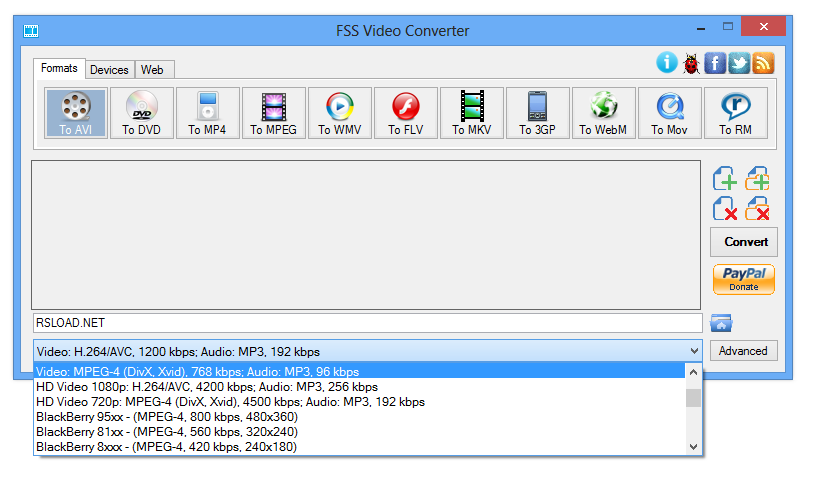Select the To WebM format

tap(603, 113)
